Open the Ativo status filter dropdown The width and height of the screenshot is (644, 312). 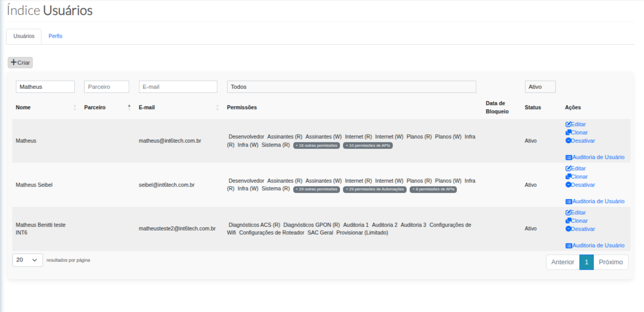click(x=540, y=87)
